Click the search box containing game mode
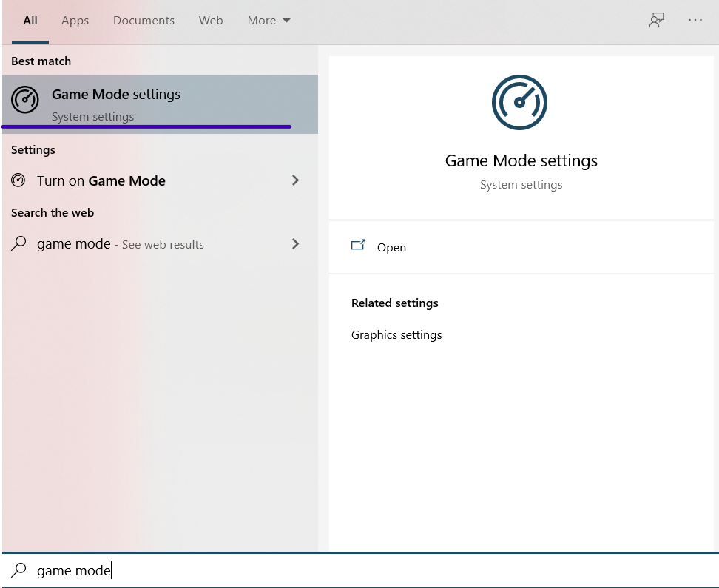Screen dimensions: 719x588 (360, 570)
